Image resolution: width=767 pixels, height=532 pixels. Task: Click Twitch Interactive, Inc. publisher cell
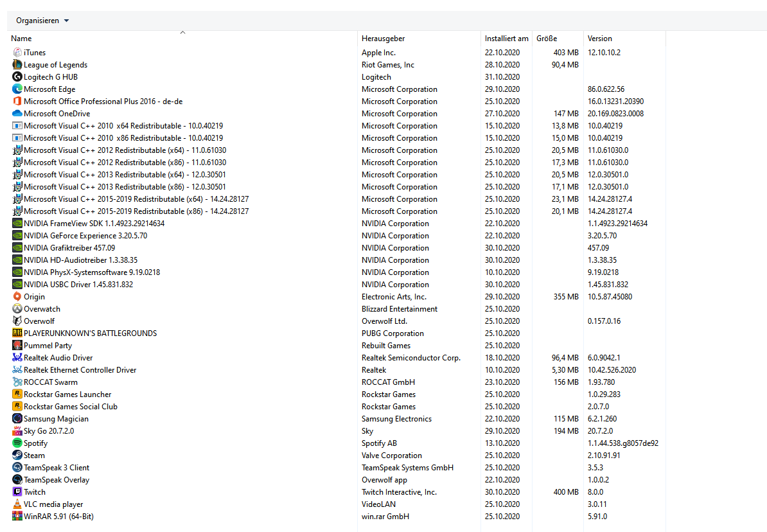(x=399, y=492)
